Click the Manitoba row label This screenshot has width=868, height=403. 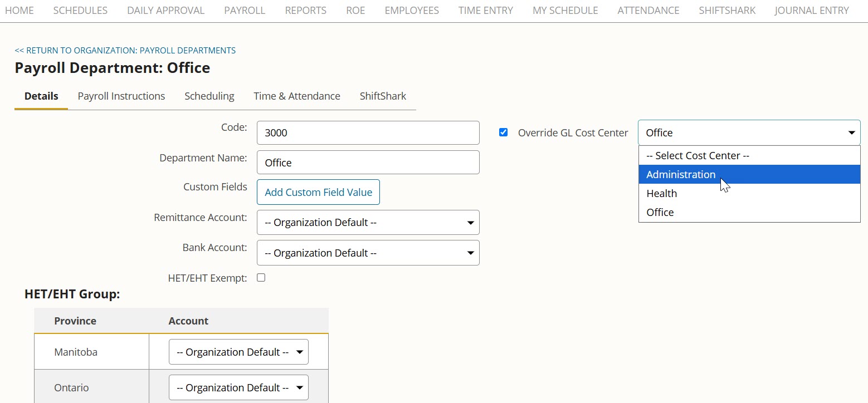76,352
